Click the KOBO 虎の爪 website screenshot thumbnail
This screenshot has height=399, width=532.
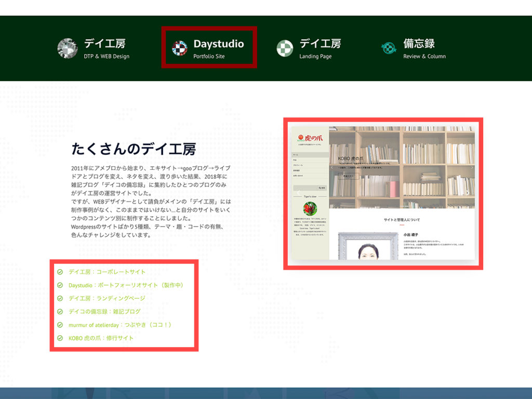(383, 193)
